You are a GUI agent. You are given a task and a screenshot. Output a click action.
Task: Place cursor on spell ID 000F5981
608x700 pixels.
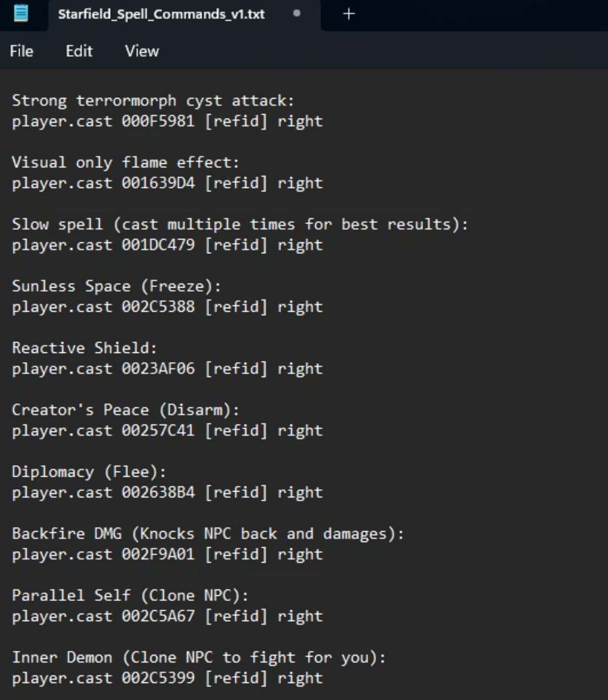point(158,121)
